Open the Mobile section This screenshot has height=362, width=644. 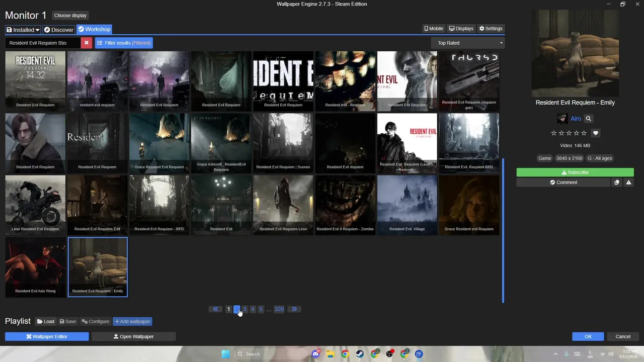pyautogui.click(x=434, y=29)
